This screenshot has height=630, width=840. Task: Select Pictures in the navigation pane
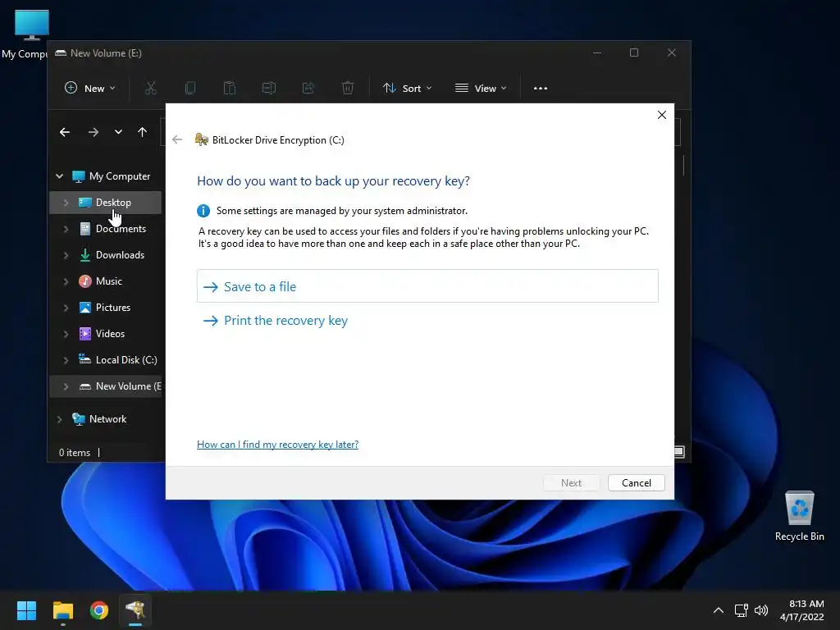coord(113,308)
